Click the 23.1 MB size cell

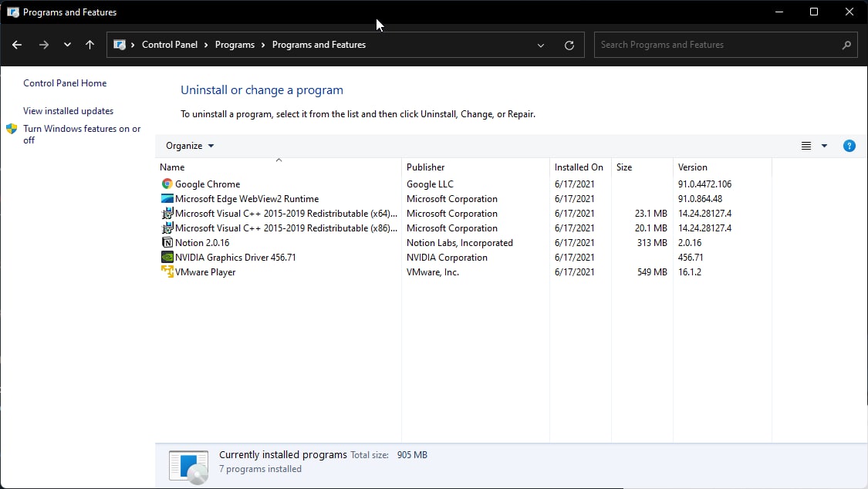click(x=651, y=214)
